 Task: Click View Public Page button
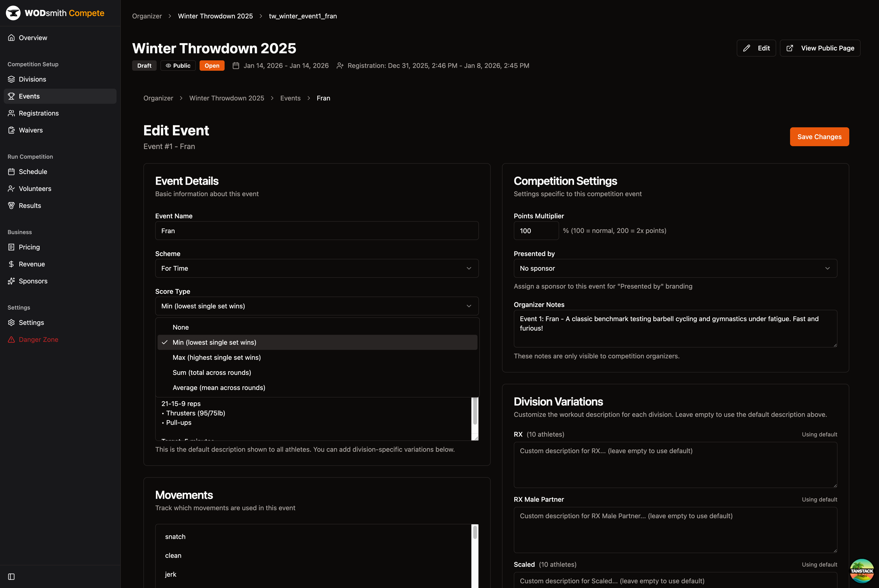tap(820, 48)
